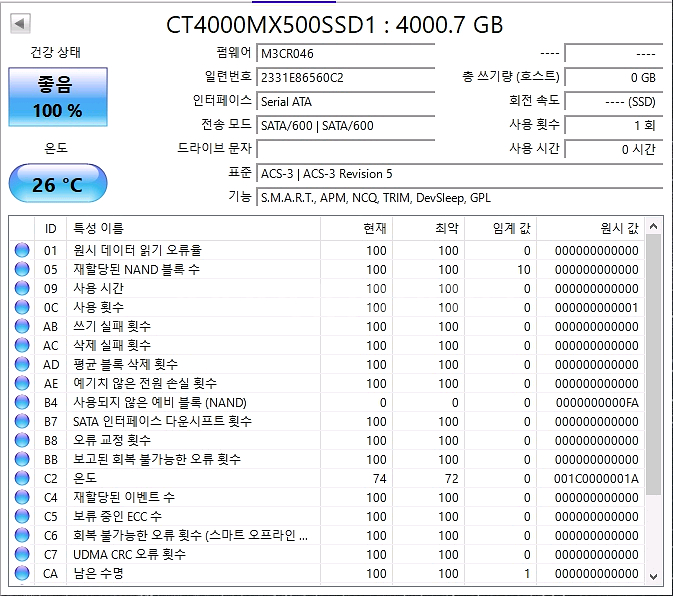Click the status orb for row AD
The height and width of the screenshot is (596, 673).
22,364
